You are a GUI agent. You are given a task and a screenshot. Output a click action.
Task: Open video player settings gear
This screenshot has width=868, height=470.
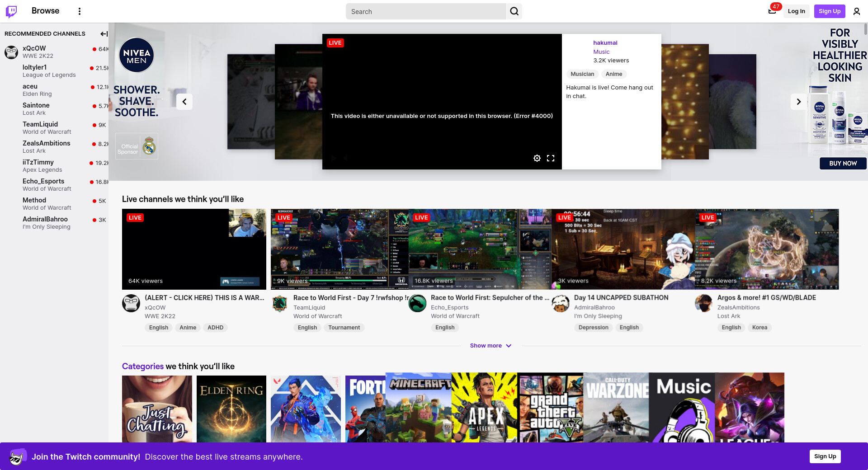click(537, 158)
